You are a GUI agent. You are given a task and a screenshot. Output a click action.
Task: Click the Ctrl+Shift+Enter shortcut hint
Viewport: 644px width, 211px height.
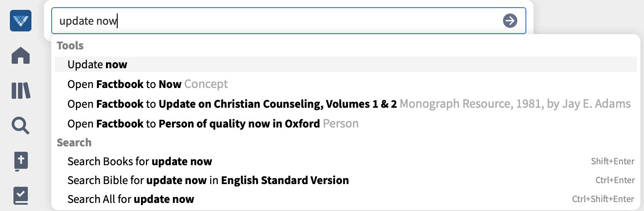[x=603, y=199]
